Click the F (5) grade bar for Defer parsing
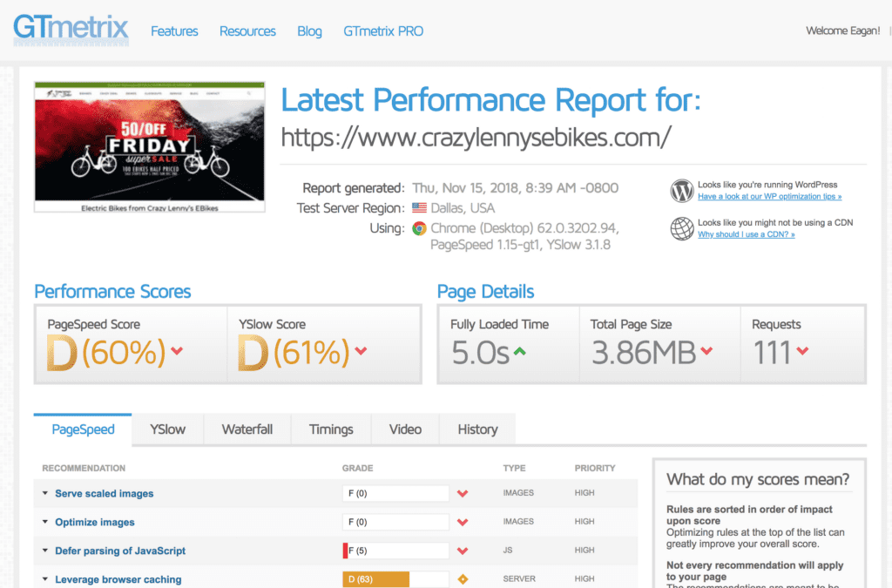This screenshot has width=892, height=588. 396,551
